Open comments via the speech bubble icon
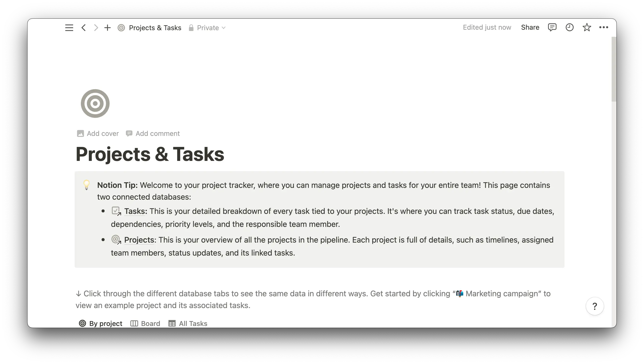This screenshot has height=364, width=644. pos(552,27)
